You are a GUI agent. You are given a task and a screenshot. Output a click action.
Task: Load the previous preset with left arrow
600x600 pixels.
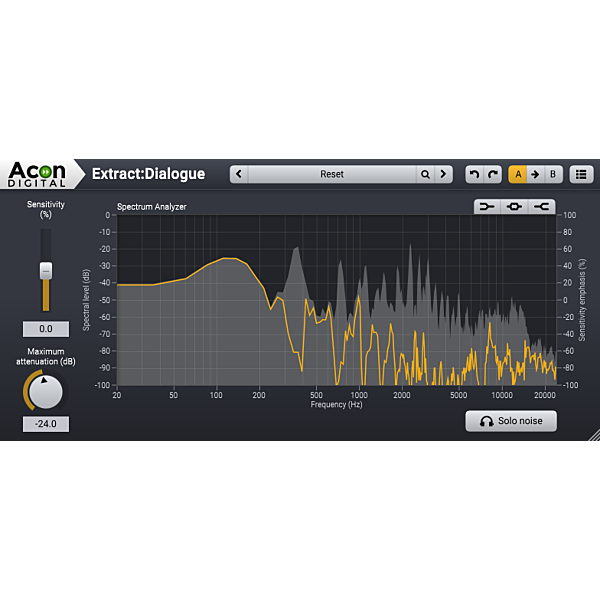coord(239,174)
